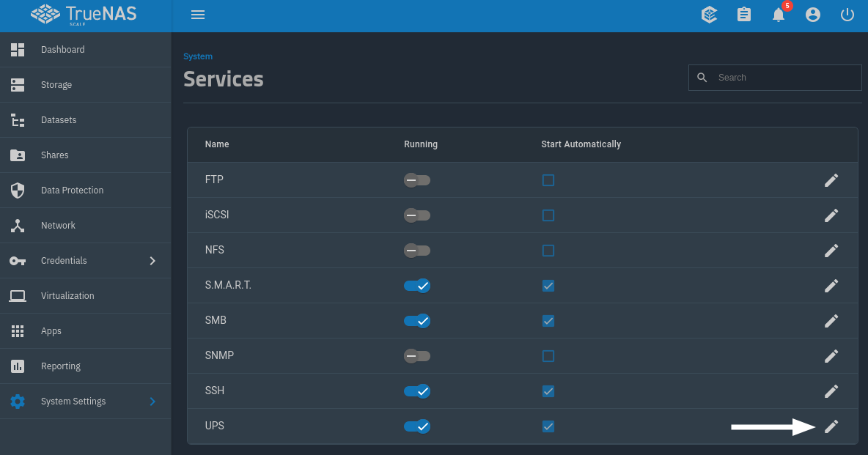
Task: Click the hamburger menu icon
Action: [197, 15]
